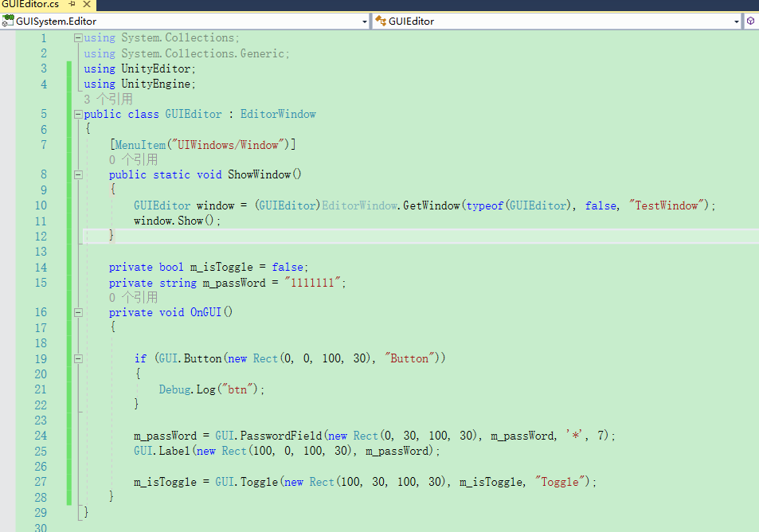Click the ShowWindow method name
The width and height of the screenshot is (759, 532).
point(260,174)
